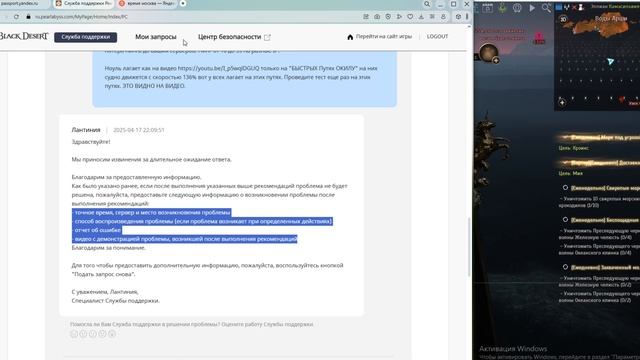Open the Центр безопасности menu item
This screenshot has width=640, height=360.
(229, 37)
